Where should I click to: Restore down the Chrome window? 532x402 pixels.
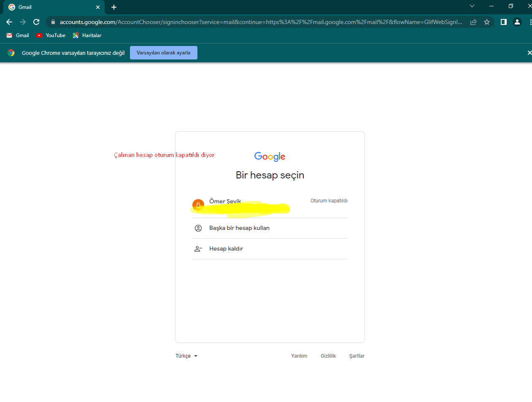click(x=511, y=6)
